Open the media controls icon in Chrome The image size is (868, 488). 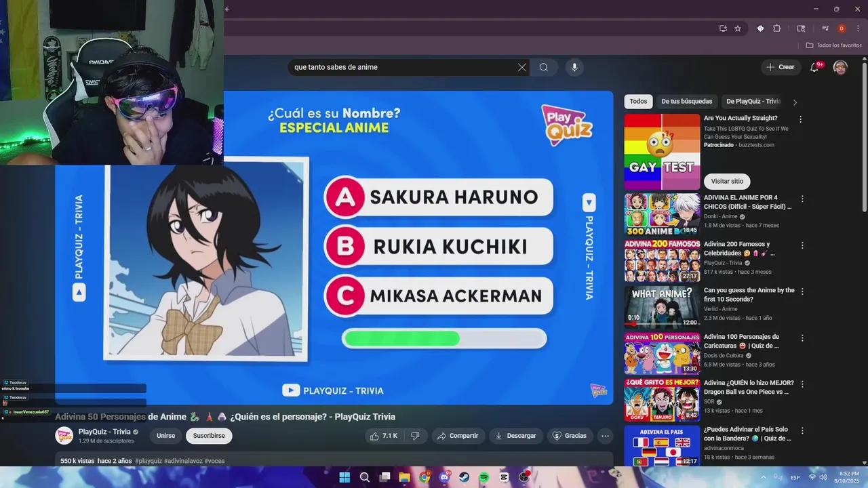coord(825,28)
